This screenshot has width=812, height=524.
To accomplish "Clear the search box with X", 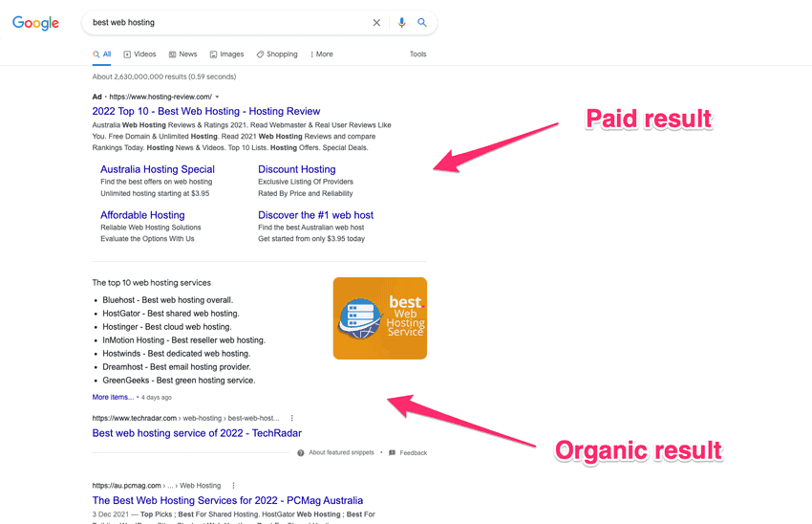I will pos(376,22).
